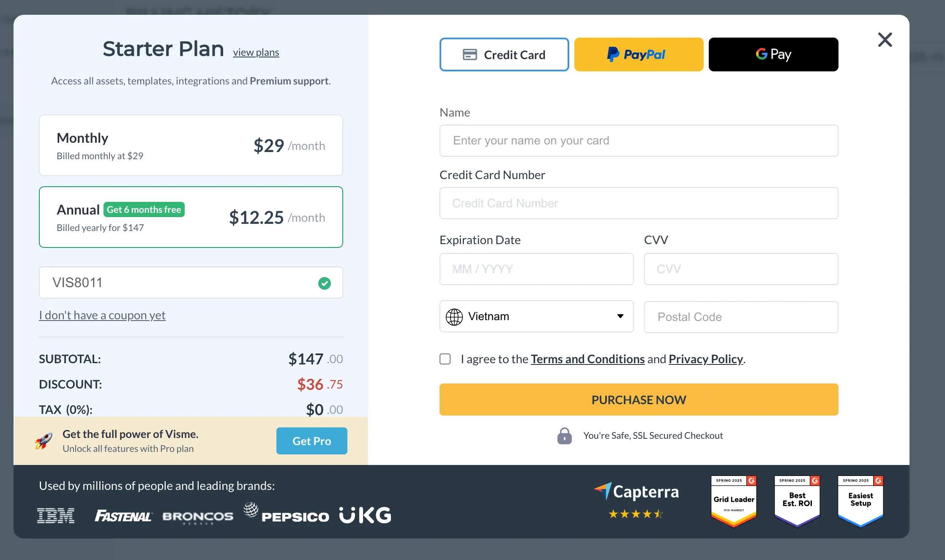Viewport: 945px width, 560px height.
Task: Close the checkout dialog with the X icon
Action: 885,40
